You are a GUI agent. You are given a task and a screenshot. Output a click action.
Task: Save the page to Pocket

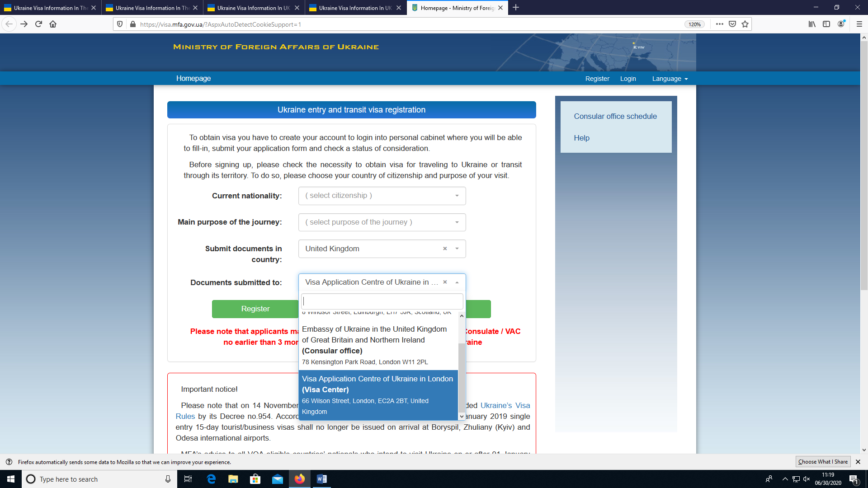click(732, 24)
